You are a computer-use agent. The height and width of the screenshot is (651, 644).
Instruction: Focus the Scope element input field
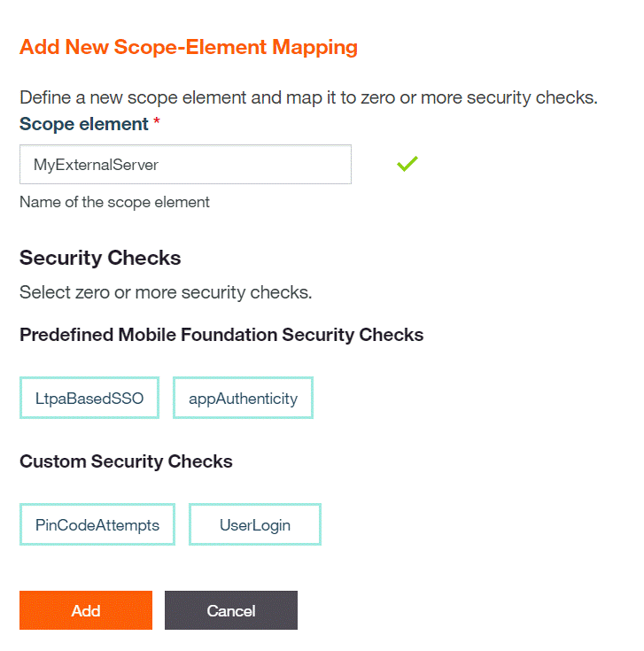185,165
